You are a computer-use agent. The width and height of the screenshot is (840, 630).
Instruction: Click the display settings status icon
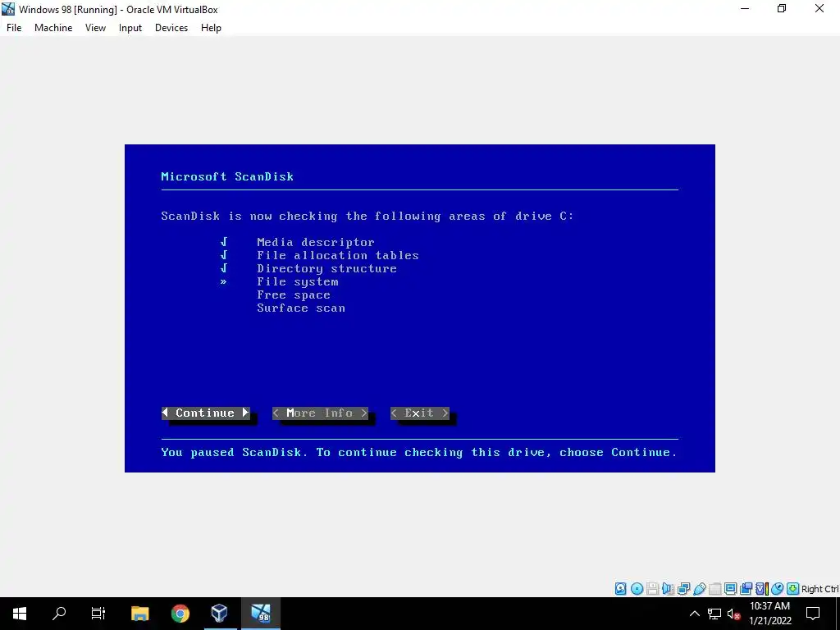coord(730,589)
